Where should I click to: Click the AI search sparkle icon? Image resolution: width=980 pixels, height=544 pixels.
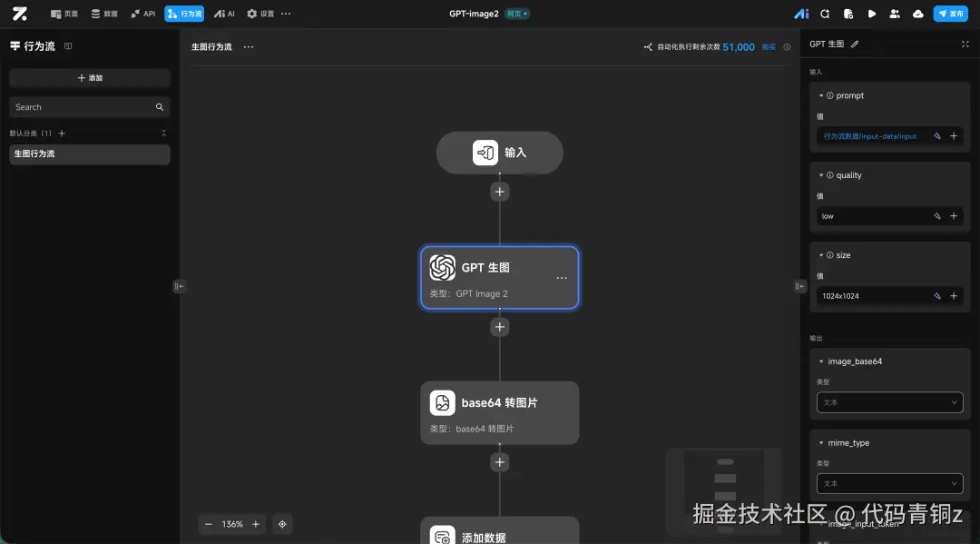825,14
